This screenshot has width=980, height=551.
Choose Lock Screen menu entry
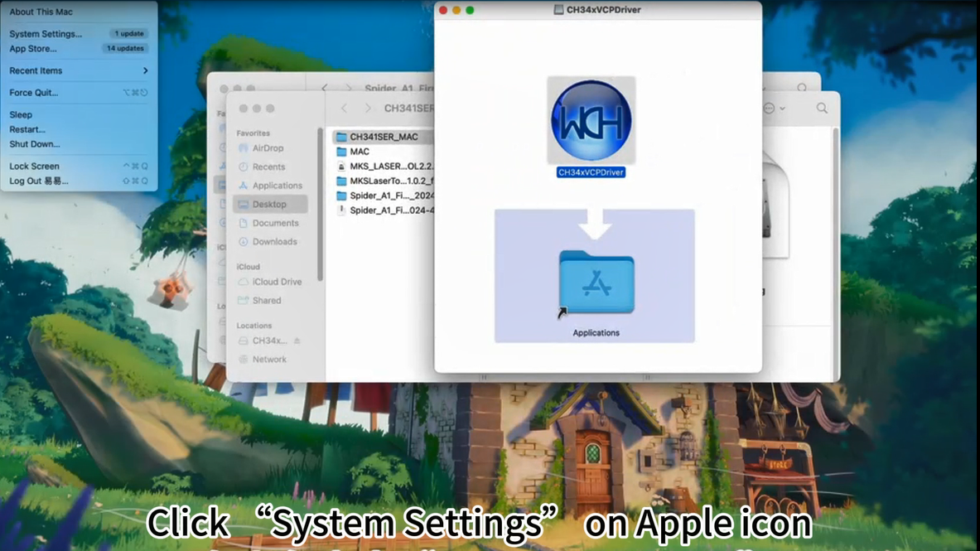point(34,167)
